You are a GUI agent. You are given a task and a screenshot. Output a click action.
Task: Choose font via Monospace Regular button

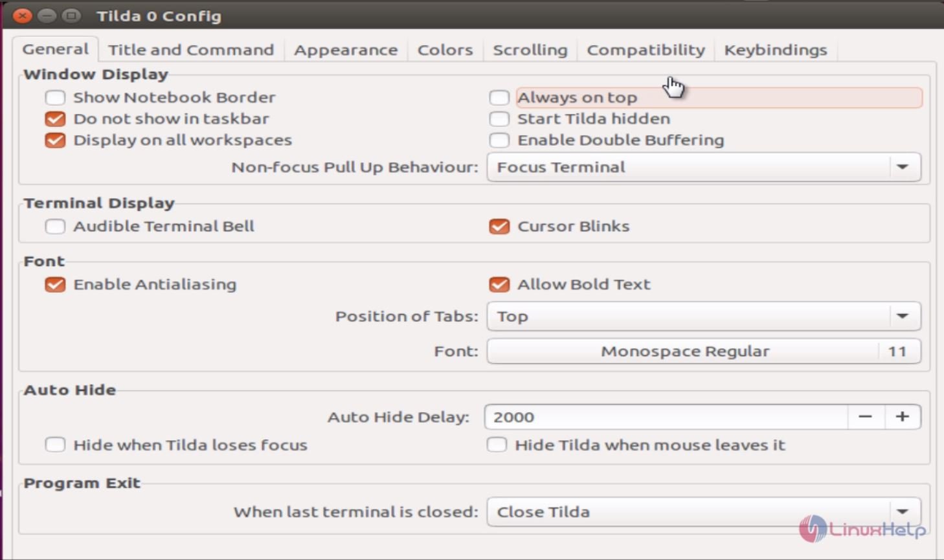[x=704, y=352]
